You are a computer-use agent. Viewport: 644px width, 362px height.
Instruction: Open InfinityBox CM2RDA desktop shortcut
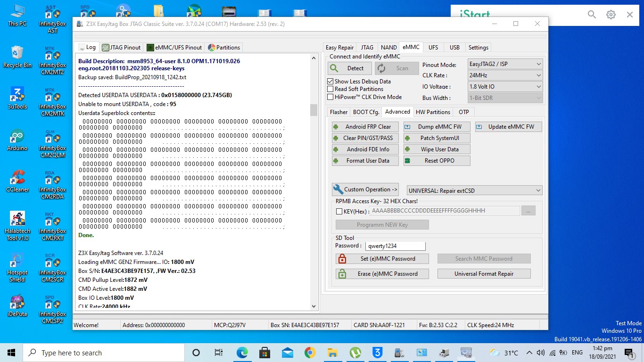pyautogui.click(x=52, y=185)
